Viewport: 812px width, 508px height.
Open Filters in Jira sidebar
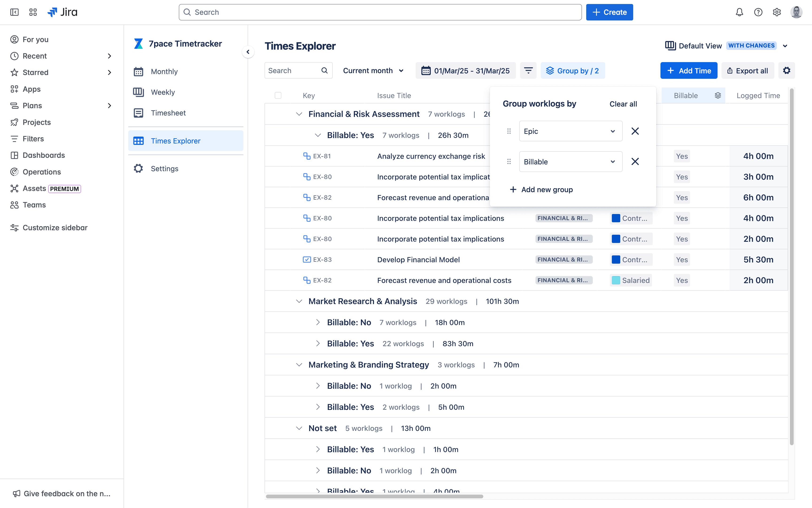pos(33,139)
